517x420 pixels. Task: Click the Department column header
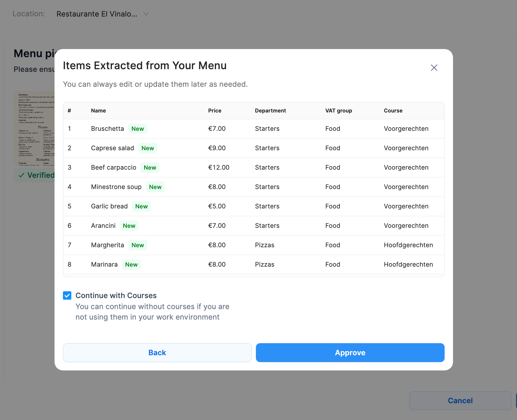coord(270,111)
